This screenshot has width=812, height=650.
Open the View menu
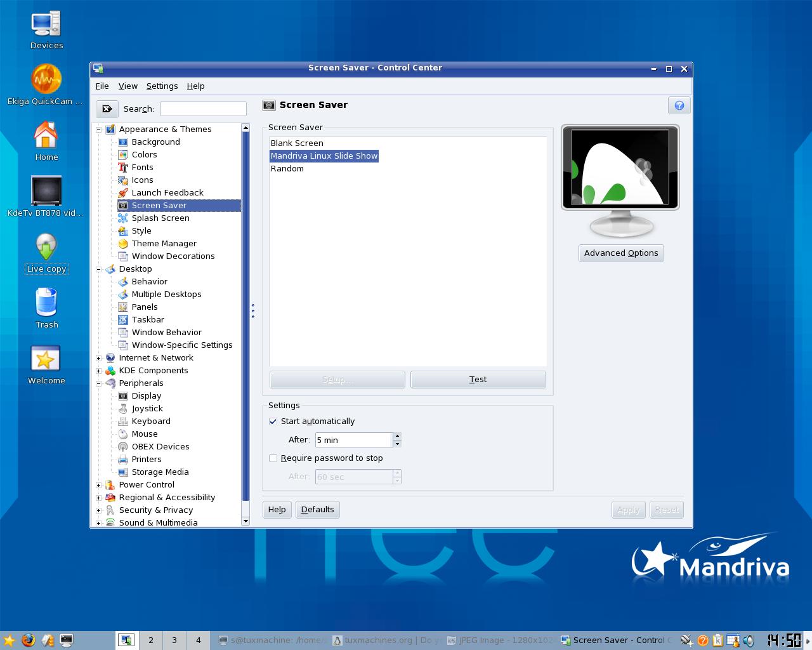click(128, 86)
